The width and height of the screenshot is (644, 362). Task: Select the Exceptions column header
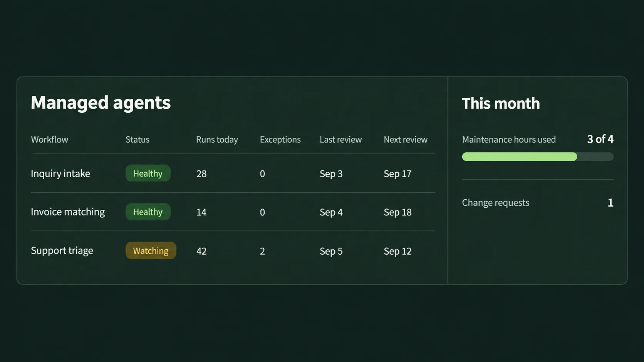280,140
